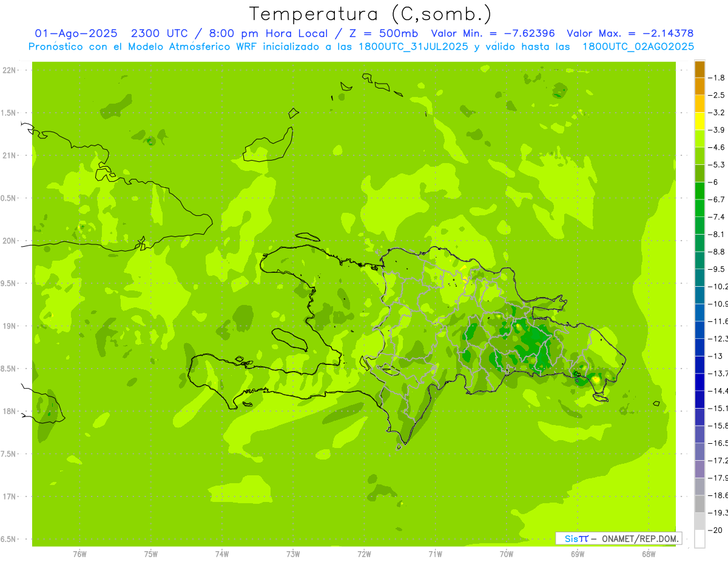
Task: Click the "20N" latitude label
Action: point(8,241)
